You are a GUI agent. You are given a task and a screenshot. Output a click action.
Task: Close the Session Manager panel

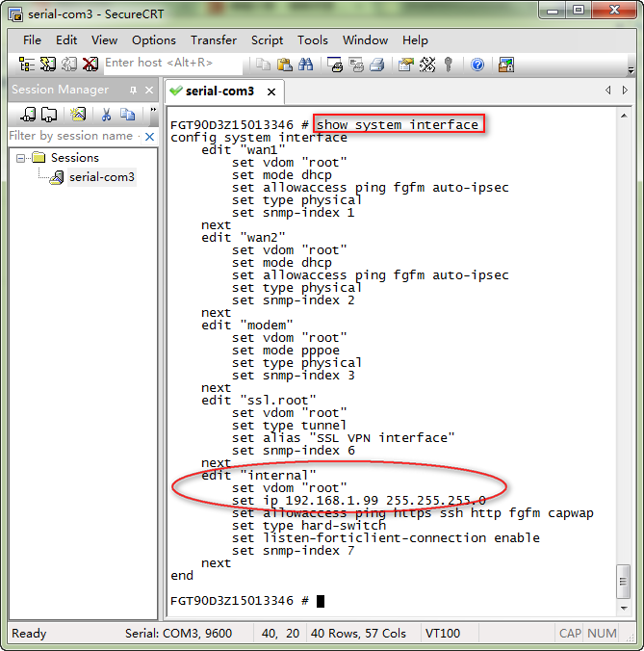click(x=149, y=91)
